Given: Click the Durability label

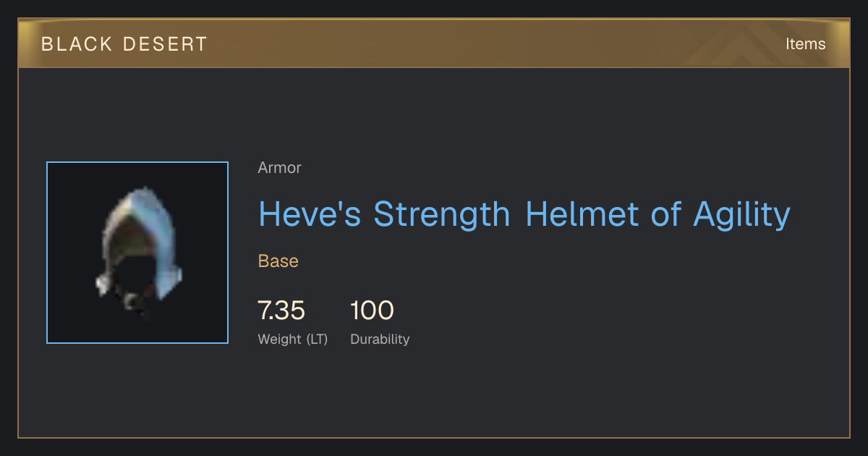Looking at the screenshot, I should pos(380,339).
